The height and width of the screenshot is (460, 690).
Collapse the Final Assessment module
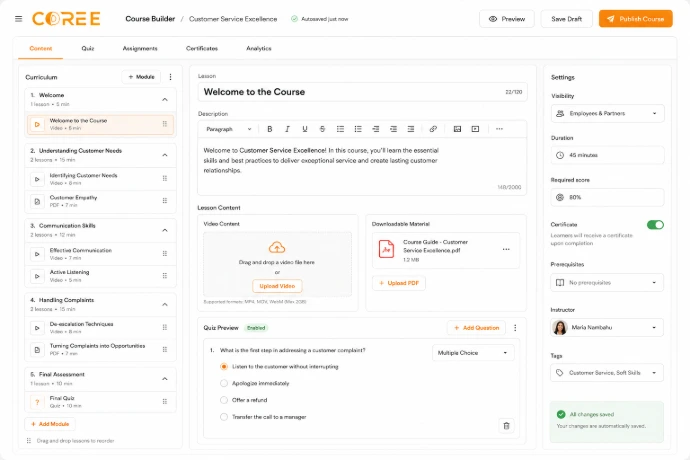(165, 379)
